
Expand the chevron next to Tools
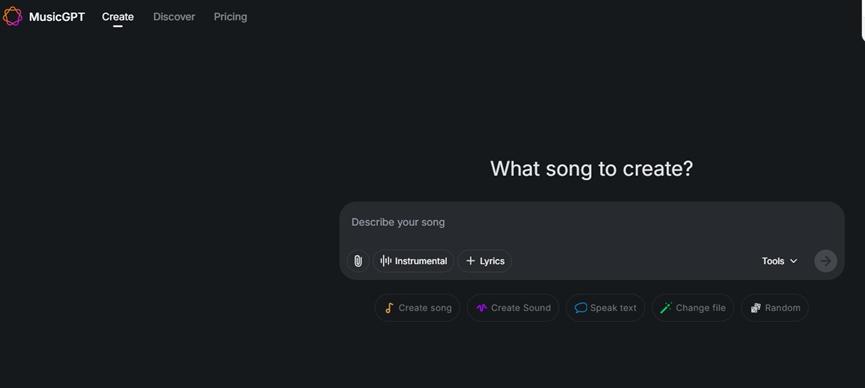pyautogui.click(x=794, y=261)
